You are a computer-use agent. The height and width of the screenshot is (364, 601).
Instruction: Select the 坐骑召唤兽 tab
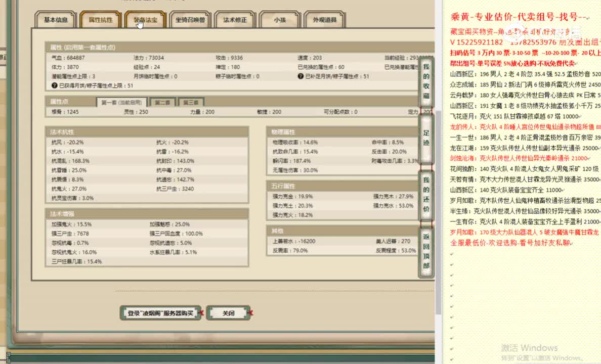pos(190,20)
